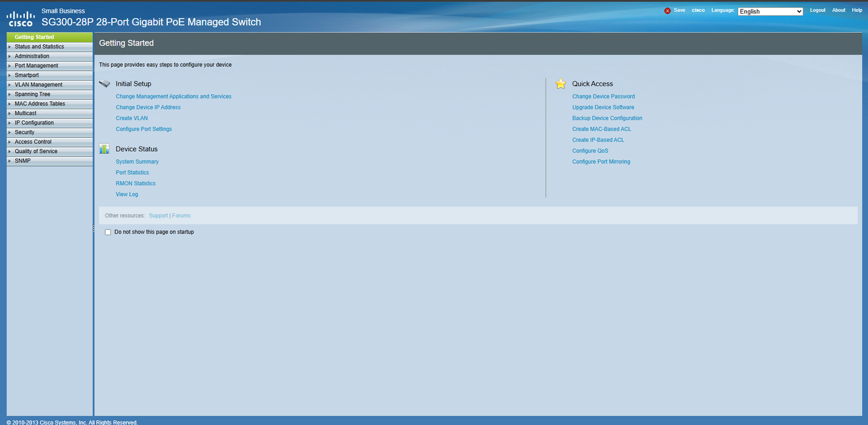This screenshot has width=868, height=425.
Task: Open Configure Port Settings link
Action: point(144,129)
